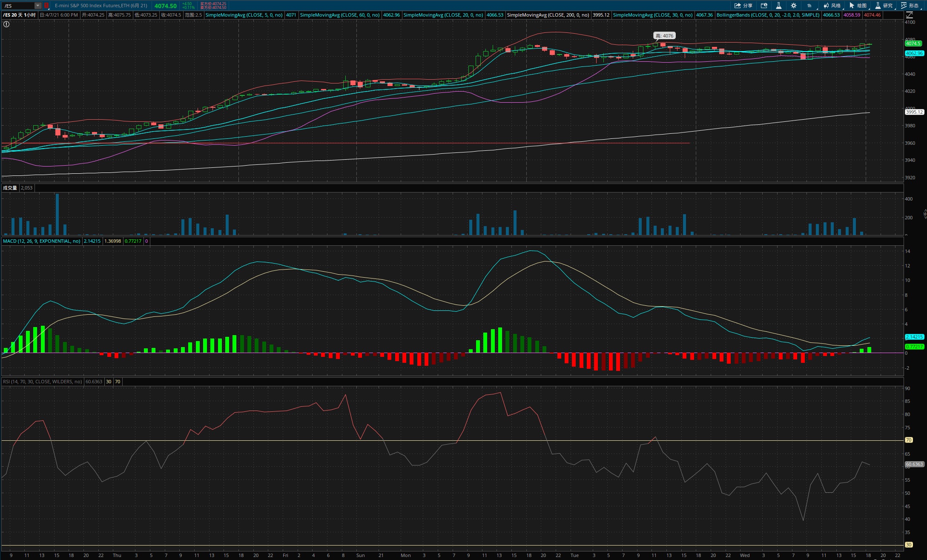
Task: Open chart settings gear icon
Action: point(794,6)
